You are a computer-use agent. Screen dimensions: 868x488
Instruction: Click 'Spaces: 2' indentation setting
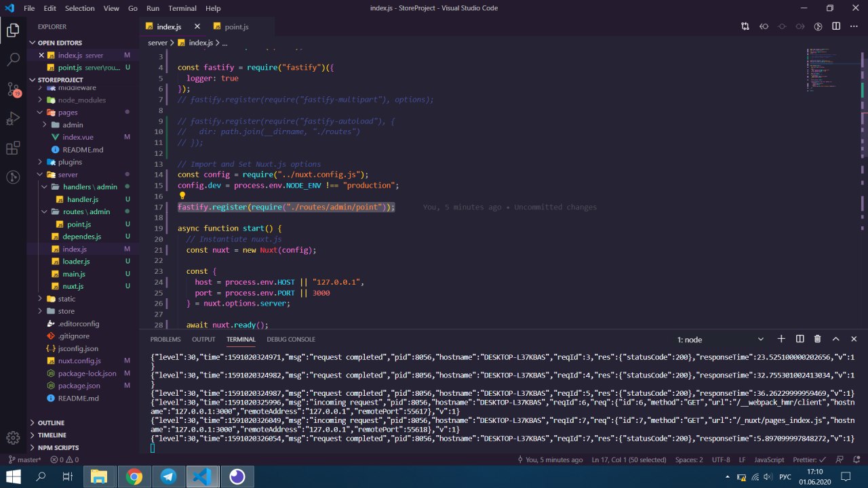(689, 460)
